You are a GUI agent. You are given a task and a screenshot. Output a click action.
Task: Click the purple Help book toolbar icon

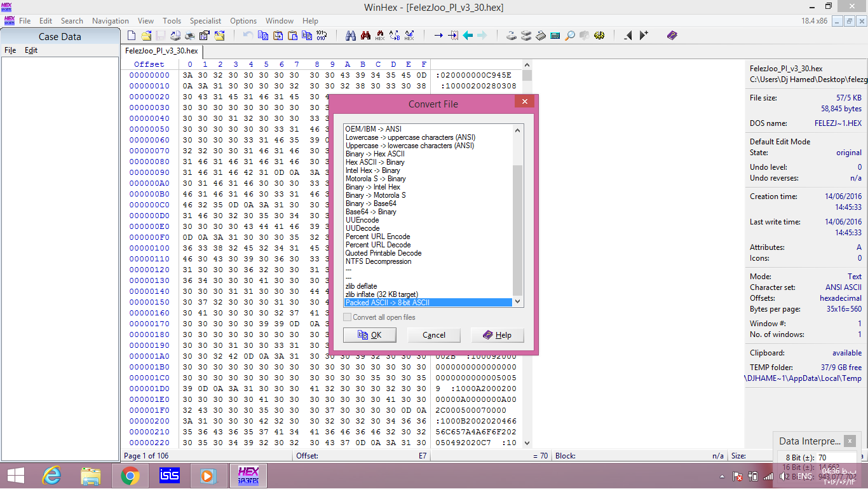[672, 36]
